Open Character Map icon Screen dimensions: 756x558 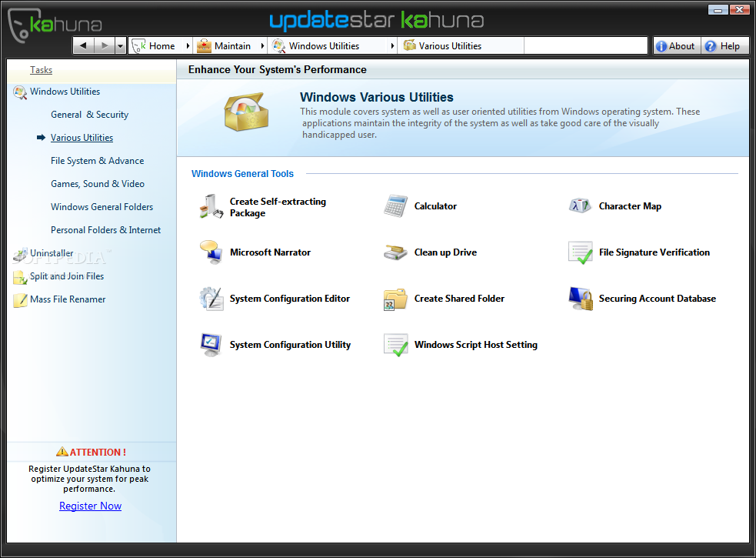tap(580, 206)
